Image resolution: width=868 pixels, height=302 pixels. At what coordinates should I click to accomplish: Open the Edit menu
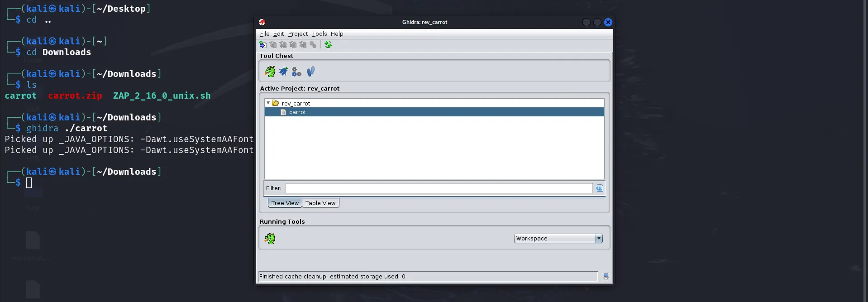pyautogui.click(x=278, y=34)
